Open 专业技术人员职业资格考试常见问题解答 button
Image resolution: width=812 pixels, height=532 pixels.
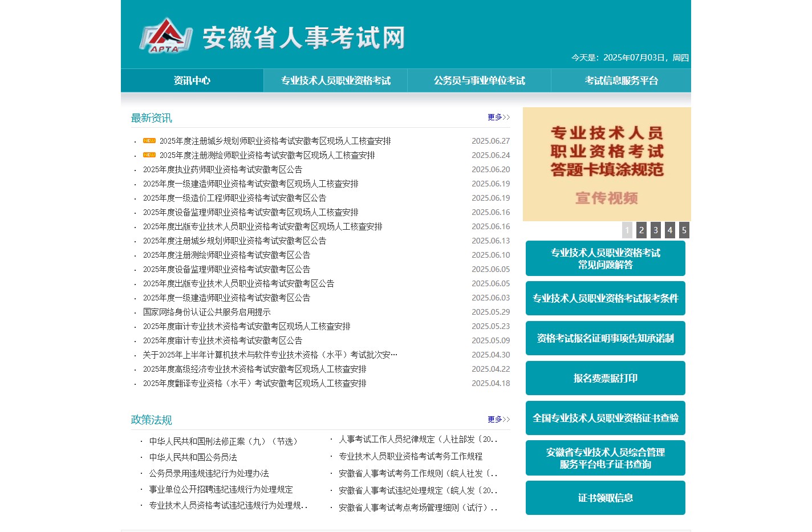click(x=606, y=258)
